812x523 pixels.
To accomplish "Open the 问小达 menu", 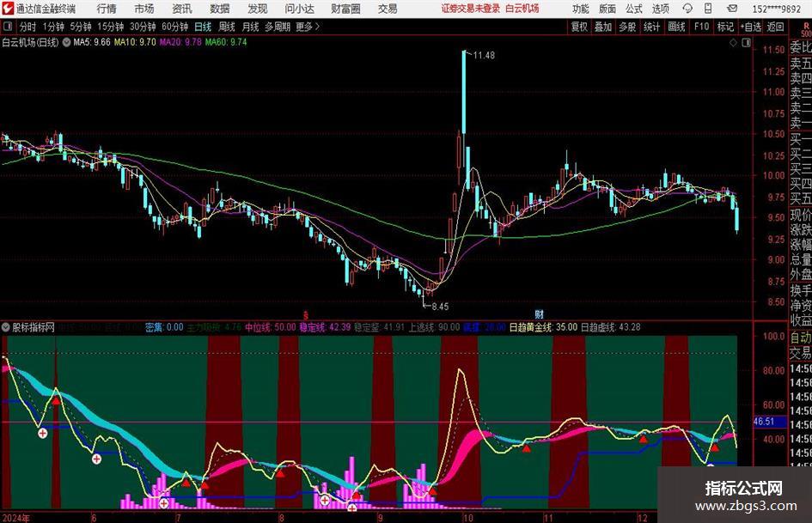I will point(299,9).
